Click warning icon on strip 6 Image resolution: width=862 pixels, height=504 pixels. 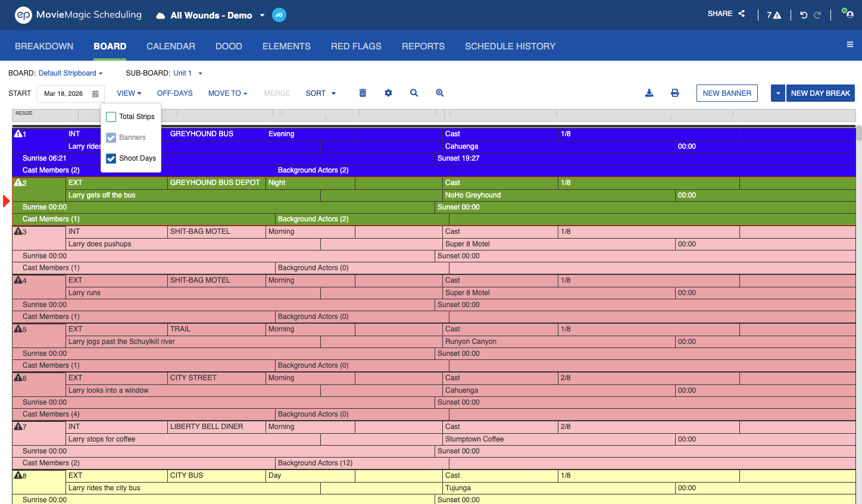(x=18, y=378)
